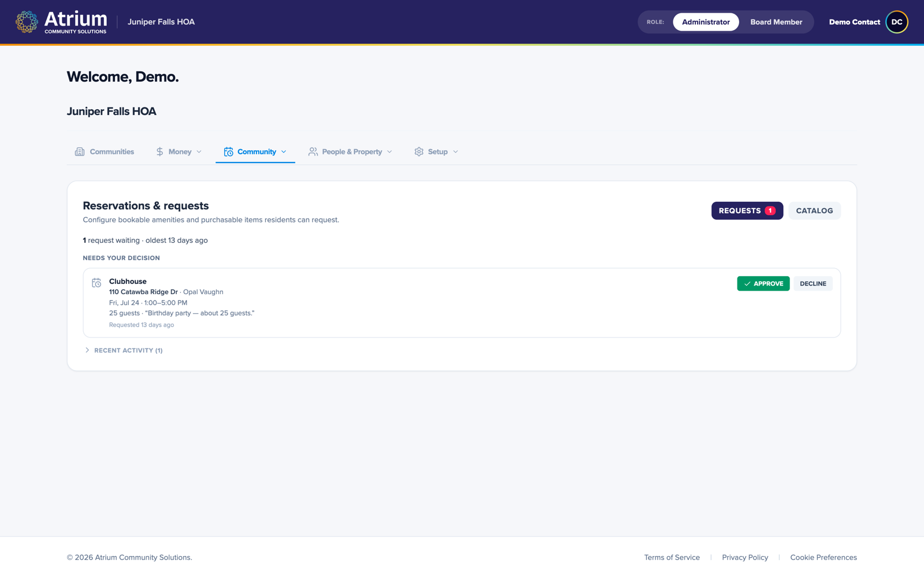Click the Atrium logo icon
The height and width of the screenshot is (578, 924).
point(27,22)
